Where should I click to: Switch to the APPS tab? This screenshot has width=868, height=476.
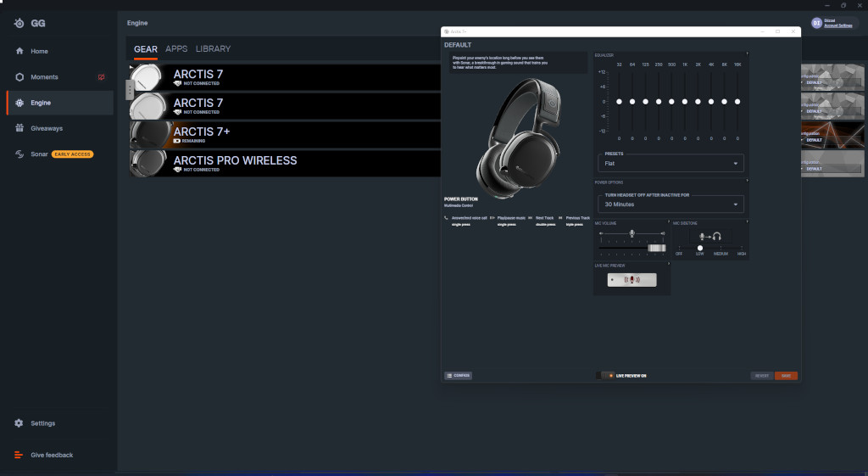[176, 48]
